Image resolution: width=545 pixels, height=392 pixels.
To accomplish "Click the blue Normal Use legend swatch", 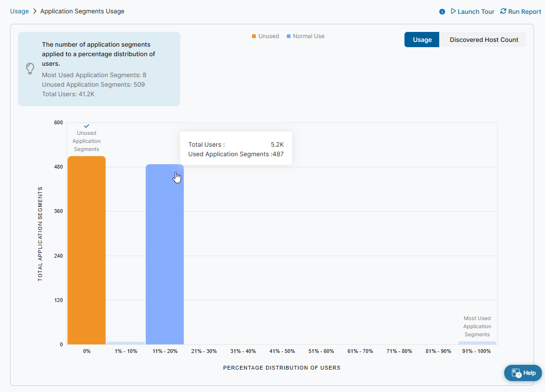I will [289, 36].
